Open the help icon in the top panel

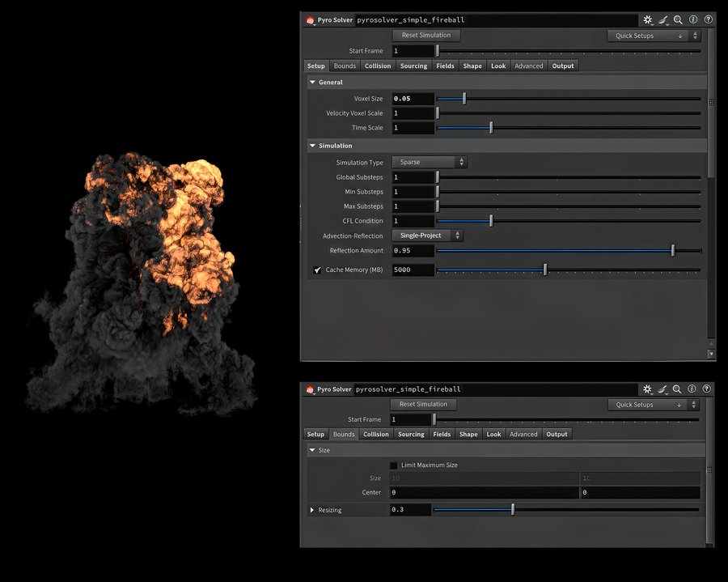(x=708, y=19)
